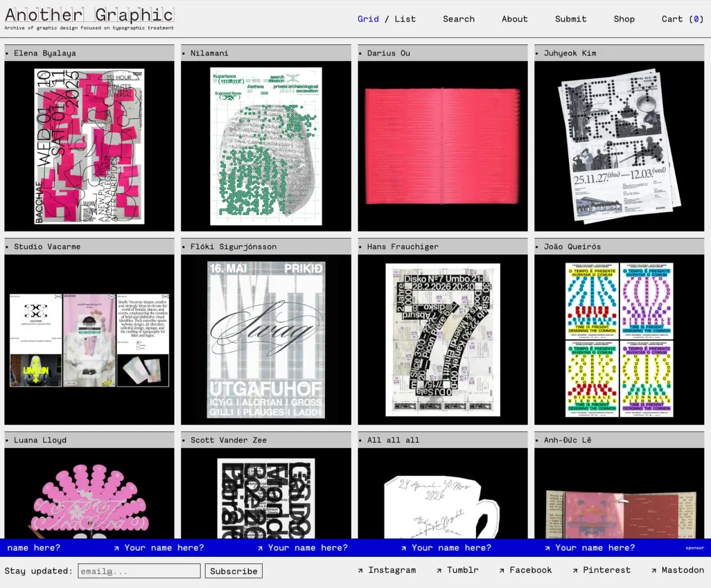
Task: Click the João Queirós name label
Action: [x=572, y=247]
